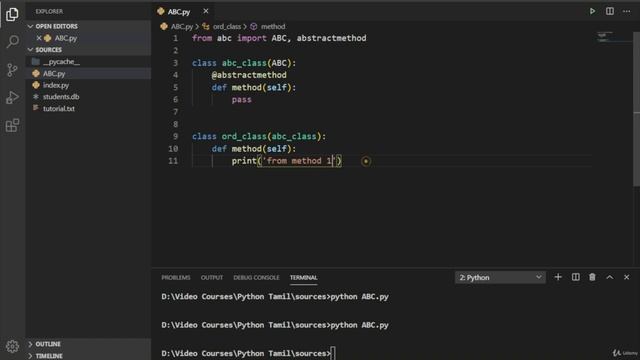Click the print statement on line 11

pos(287,161)
